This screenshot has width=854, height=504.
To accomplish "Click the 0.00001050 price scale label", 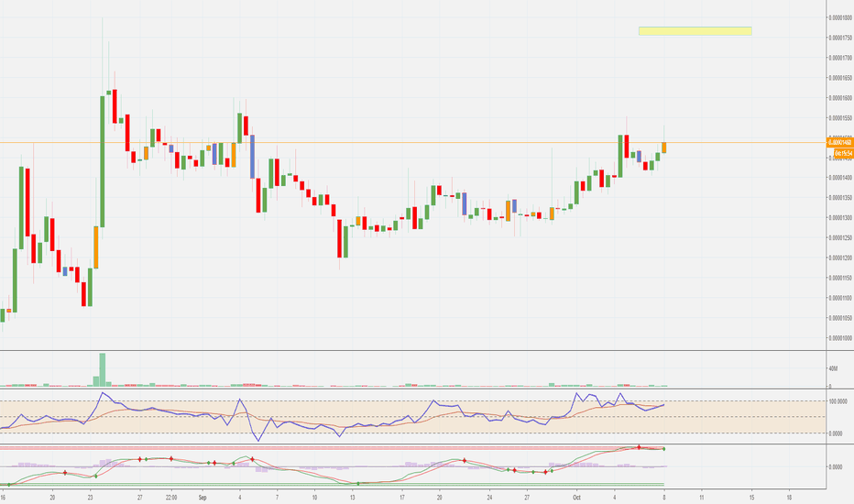I will (x=840, y=318).
